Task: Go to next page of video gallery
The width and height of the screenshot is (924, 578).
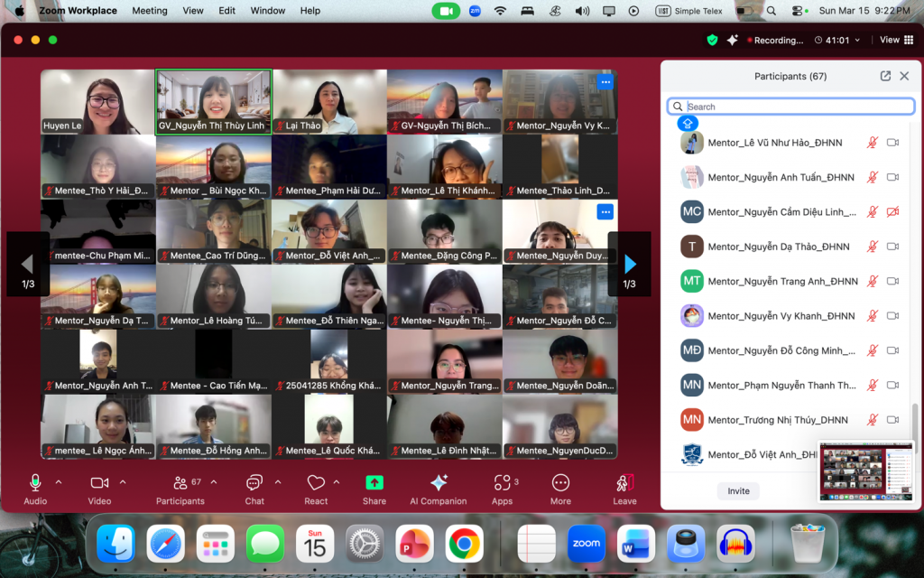Action: click(x=630, y=264)
